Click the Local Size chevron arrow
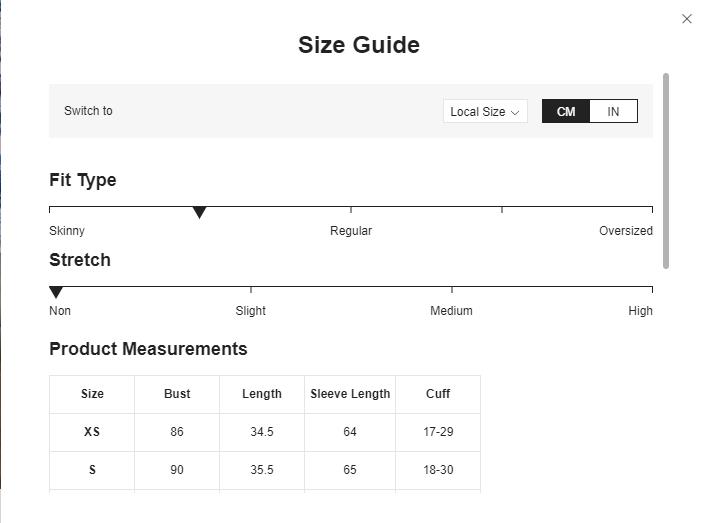Image resolution: width=706 pixels, height=523 pixels. point(515,113)
